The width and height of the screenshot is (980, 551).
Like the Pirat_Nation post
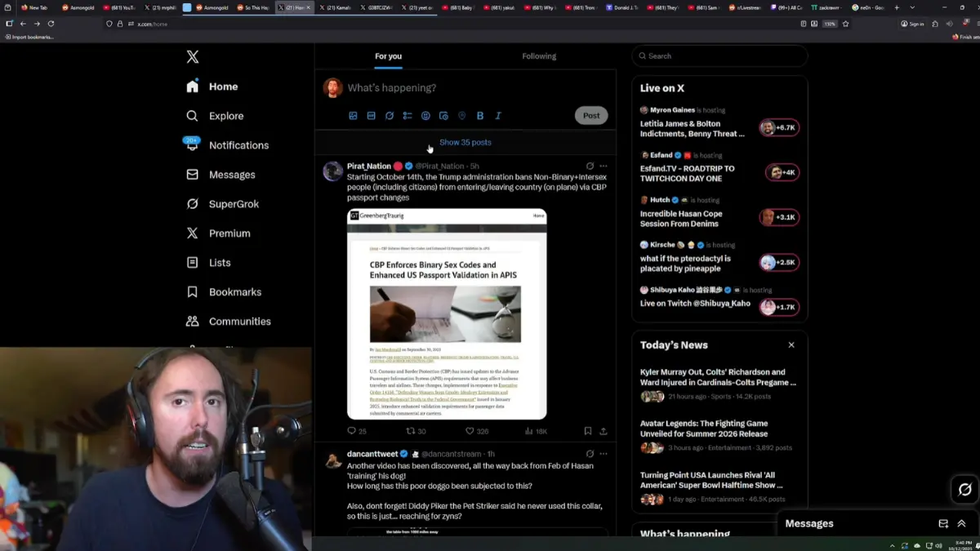[477, 431]
